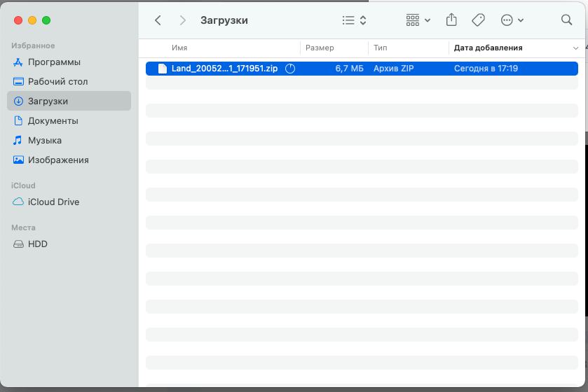Sort by the Размер column header
The width and height of the screenshot is (588, 392).
point(320,48)
